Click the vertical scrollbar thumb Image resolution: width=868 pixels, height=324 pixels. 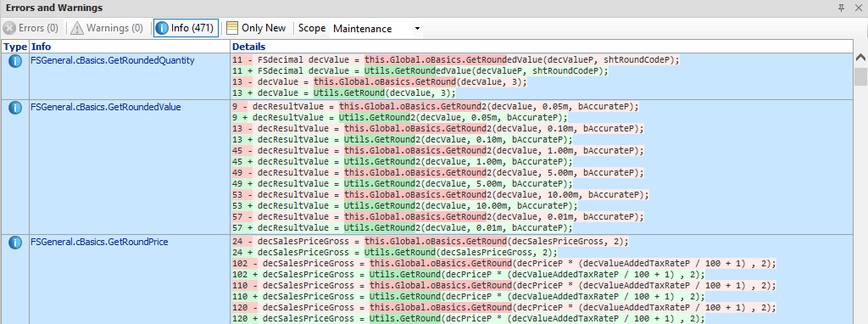860,77
